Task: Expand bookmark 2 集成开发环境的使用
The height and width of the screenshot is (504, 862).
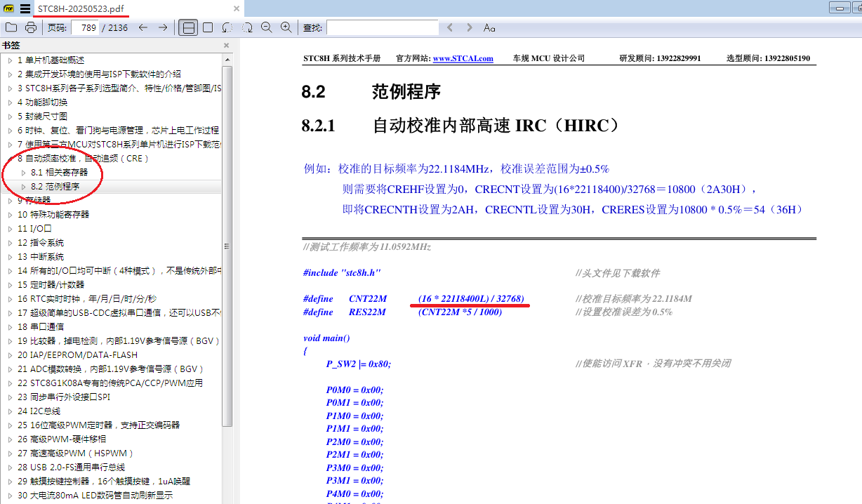Action: pos(11,74)
